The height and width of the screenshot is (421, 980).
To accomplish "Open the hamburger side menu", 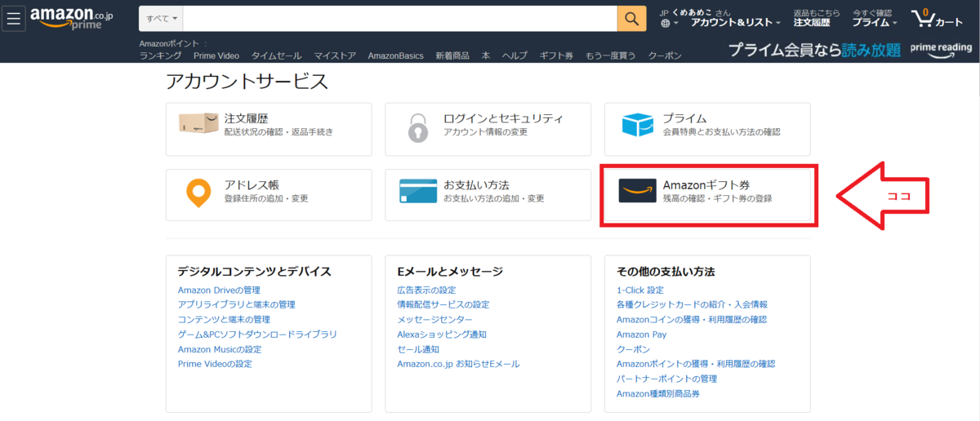I will click(x=13, y=18).
